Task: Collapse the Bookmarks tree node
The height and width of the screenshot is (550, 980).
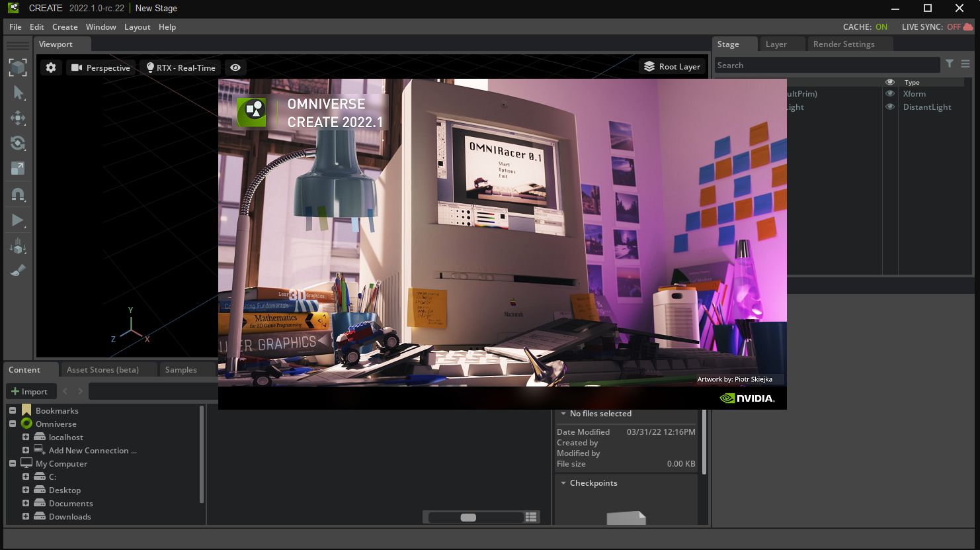Action: click(x=13, y=410)
